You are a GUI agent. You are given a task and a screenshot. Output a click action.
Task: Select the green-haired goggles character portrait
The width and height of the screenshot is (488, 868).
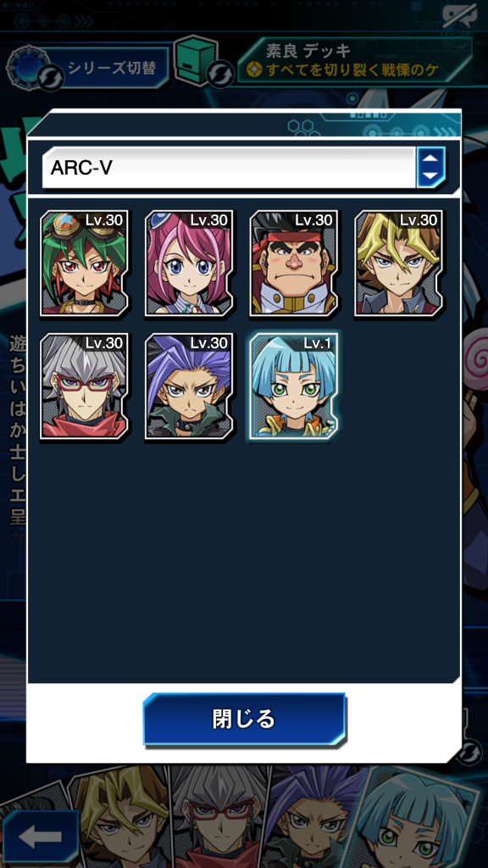(84, 263)
